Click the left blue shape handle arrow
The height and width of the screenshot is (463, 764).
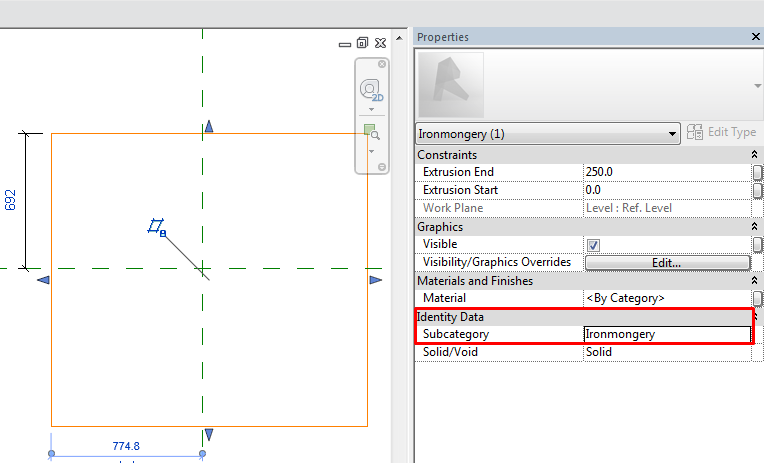click(43, 280)
